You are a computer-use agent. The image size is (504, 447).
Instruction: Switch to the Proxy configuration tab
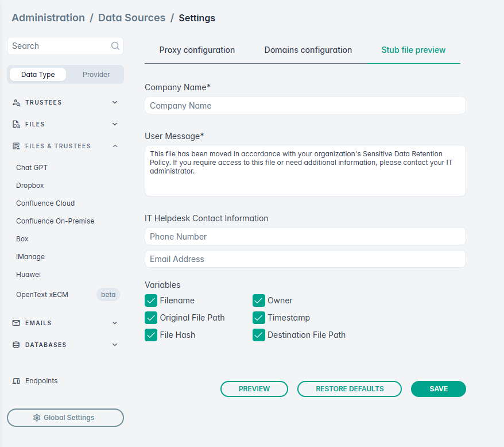tap(197, 50)
